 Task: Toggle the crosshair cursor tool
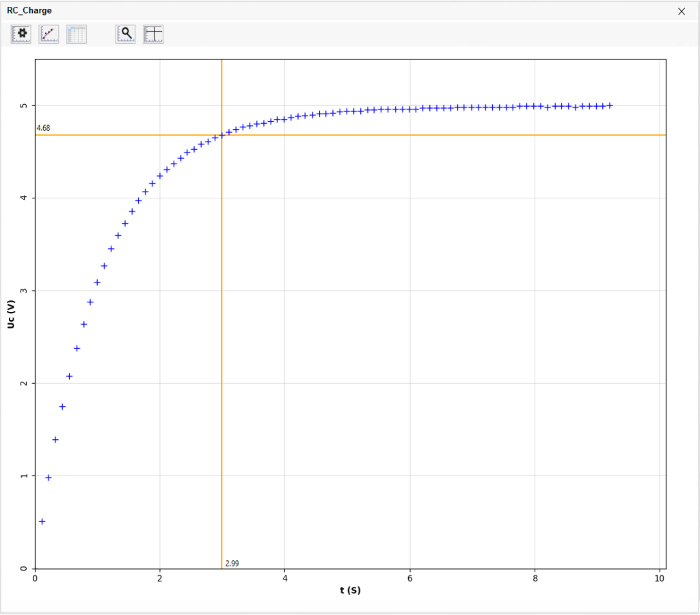click(x=153, y=34)
